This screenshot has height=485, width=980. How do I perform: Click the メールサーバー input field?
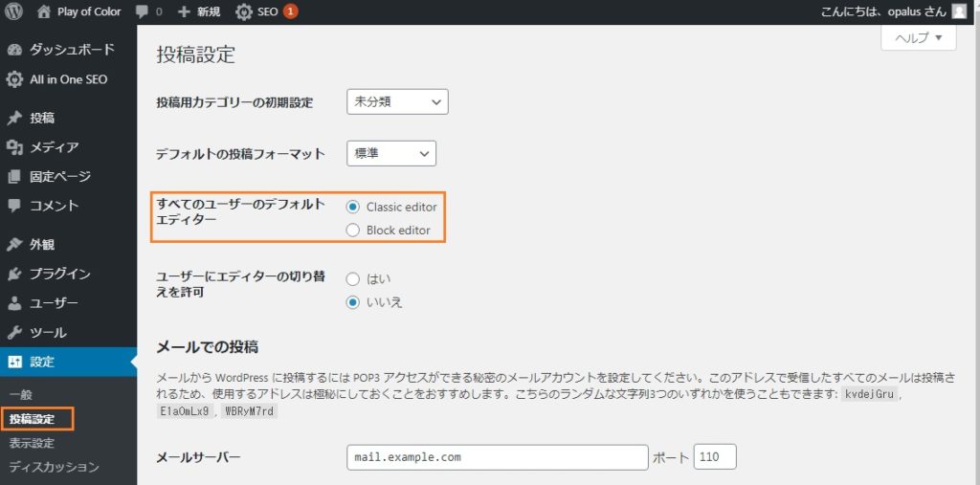(x=498, y=457)
